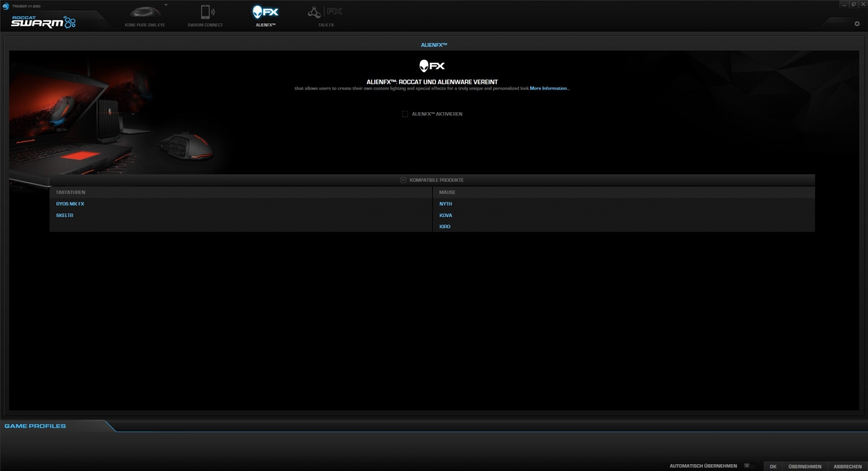This screenshot has width=868, height=471.
Task: Close the Swarm window
Action: tap(863, 4)
